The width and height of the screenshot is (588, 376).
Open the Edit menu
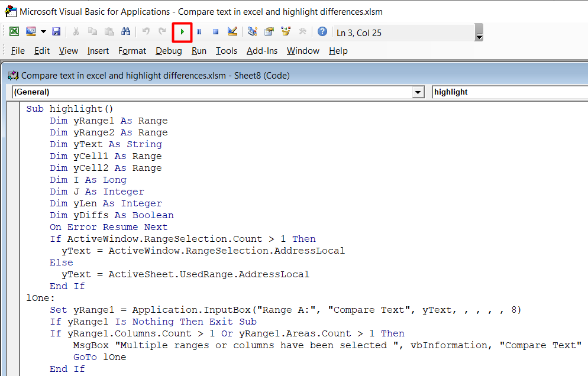coord(42,51)
